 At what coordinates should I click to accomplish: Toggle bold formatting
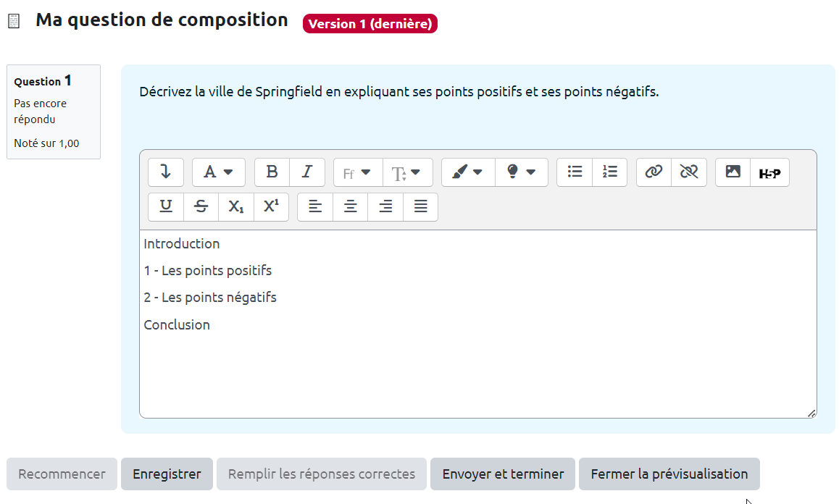click(x=272, y=172)
